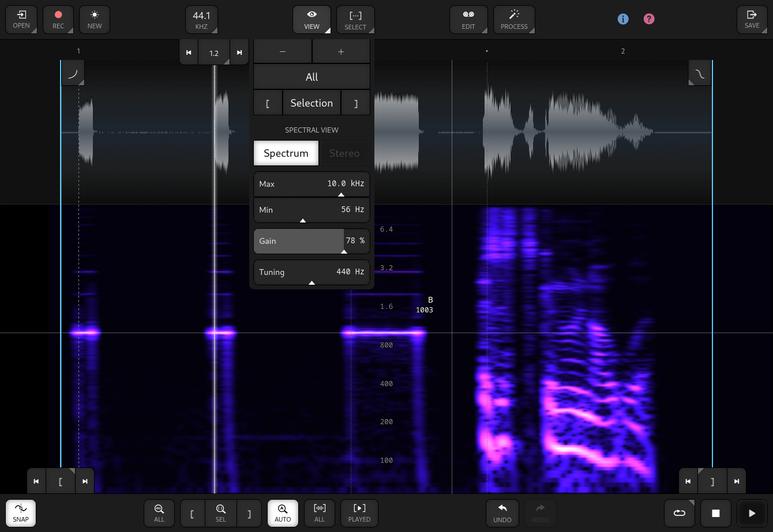Click the zoom SEL magnifier button
This screenshot has width=773, height=532.
click(x=220, y=512)
